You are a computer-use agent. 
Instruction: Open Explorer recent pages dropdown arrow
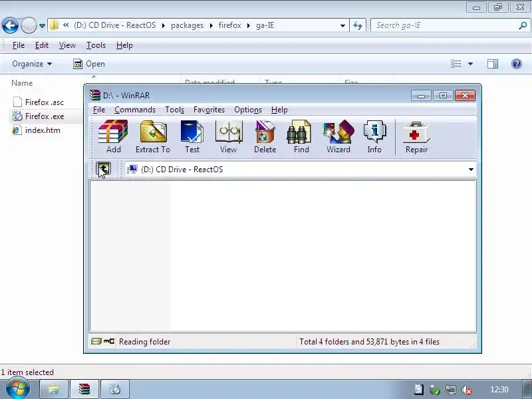coord(42,25)
